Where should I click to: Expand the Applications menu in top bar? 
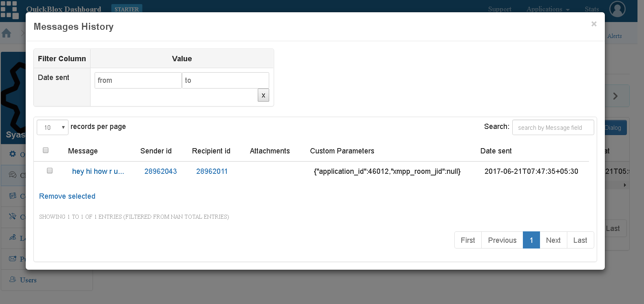548,9
